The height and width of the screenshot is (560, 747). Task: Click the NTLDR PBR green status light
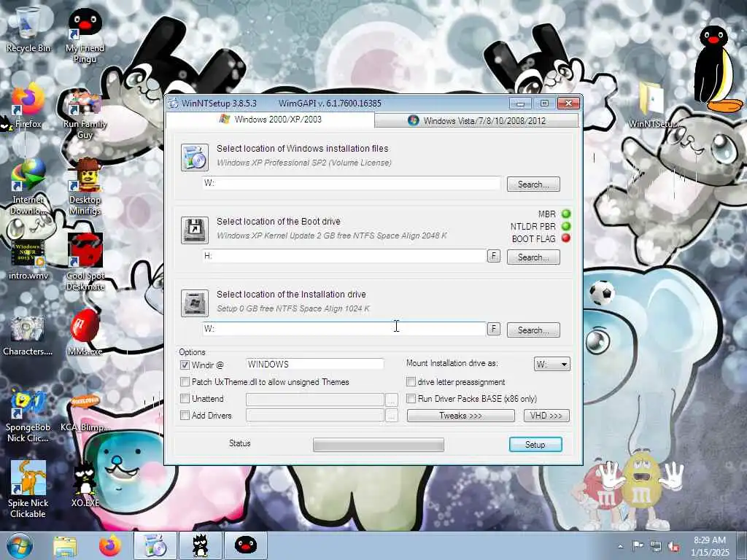pyautogui.click(x=566, y=226)
